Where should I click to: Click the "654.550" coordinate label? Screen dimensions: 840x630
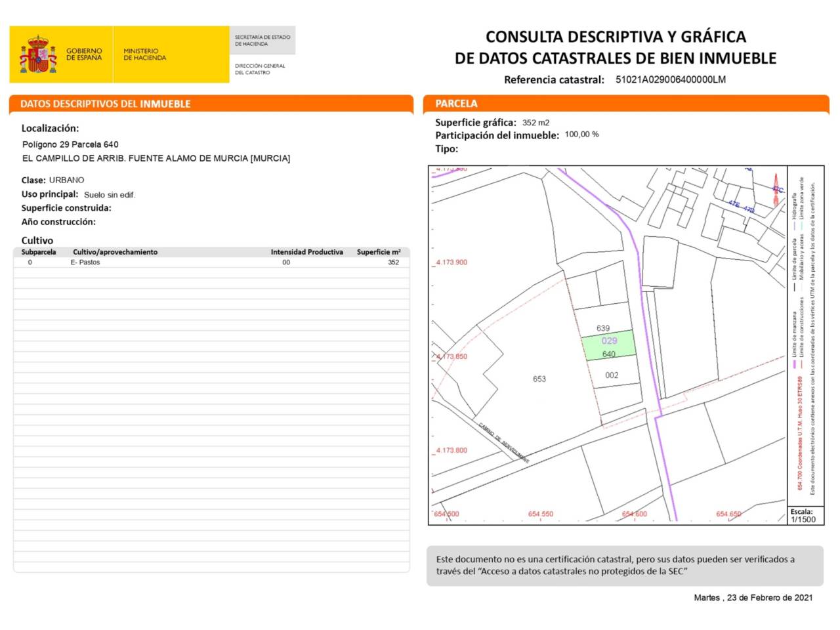pyautogui.click(x=541, y=514)
